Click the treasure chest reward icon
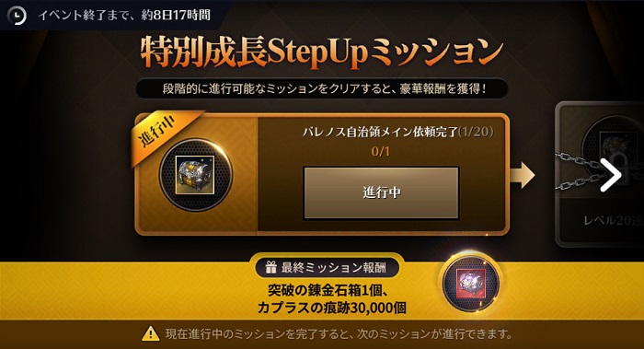Viewport: 644px width, 349px height. (x=195, y=175)
